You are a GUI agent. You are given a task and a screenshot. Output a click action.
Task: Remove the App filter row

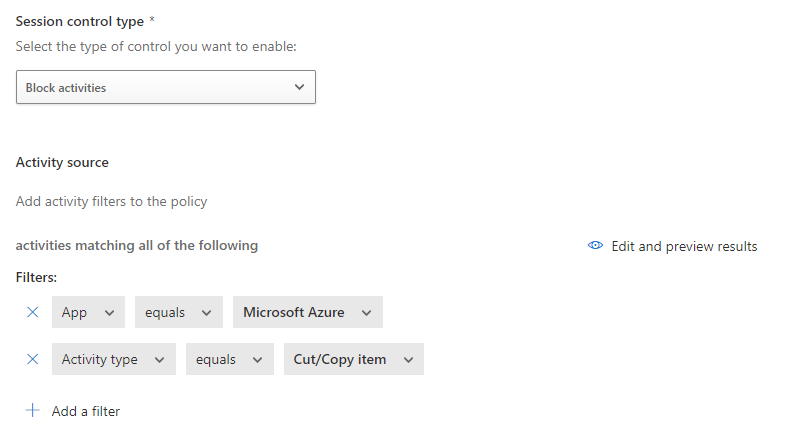click(x=32, y=312)
